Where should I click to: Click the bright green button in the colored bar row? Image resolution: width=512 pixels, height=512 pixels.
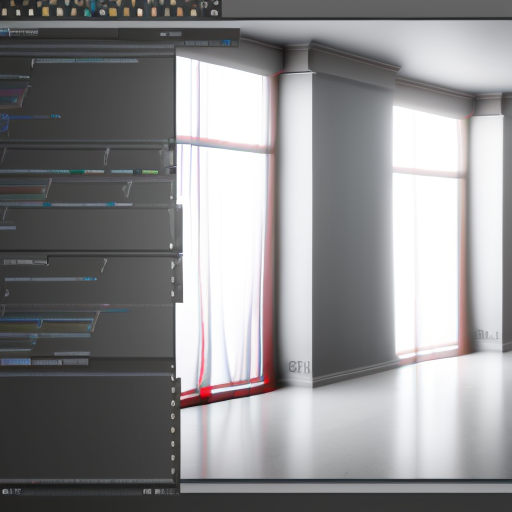tap(150, 172)
